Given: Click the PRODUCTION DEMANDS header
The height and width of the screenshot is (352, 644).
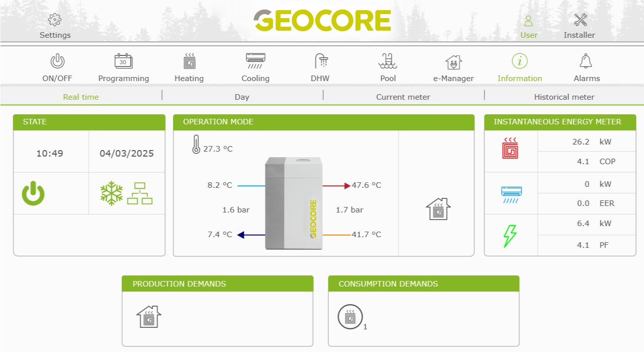Looking at the screenshot, I should point(218,284).
